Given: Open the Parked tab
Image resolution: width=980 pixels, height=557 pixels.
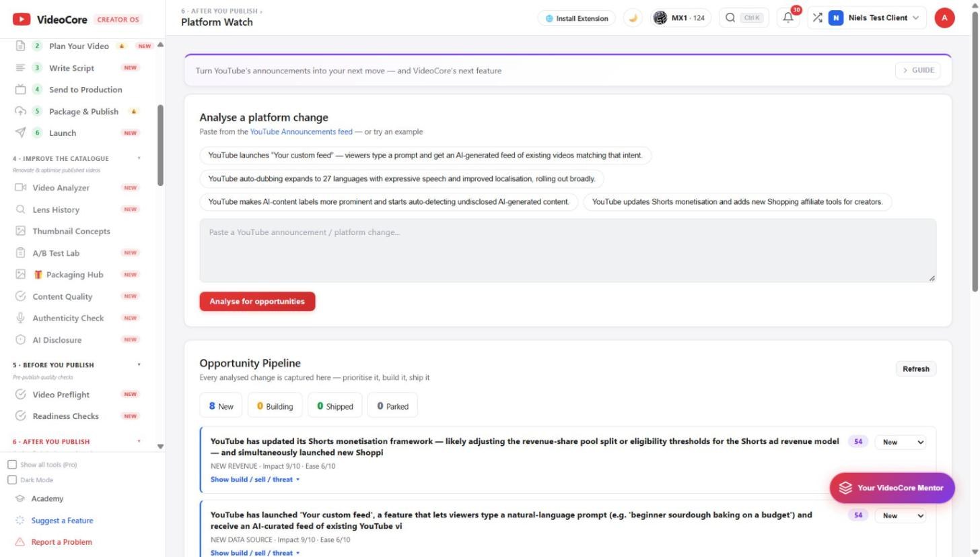Looking at the screenshot, I should (x=393, y=406).
